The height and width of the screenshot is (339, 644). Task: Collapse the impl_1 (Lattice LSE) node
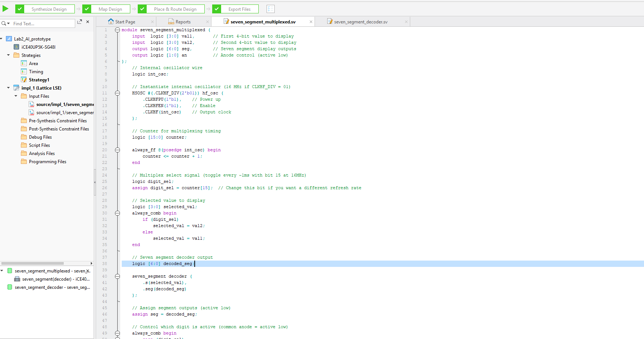pos(8,88)
